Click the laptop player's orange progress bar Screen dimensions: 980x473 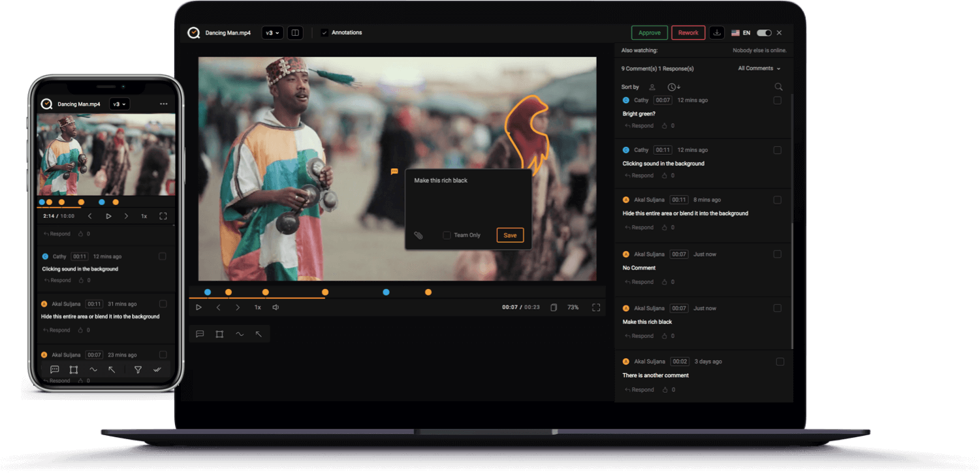click(x=257, y=298)
